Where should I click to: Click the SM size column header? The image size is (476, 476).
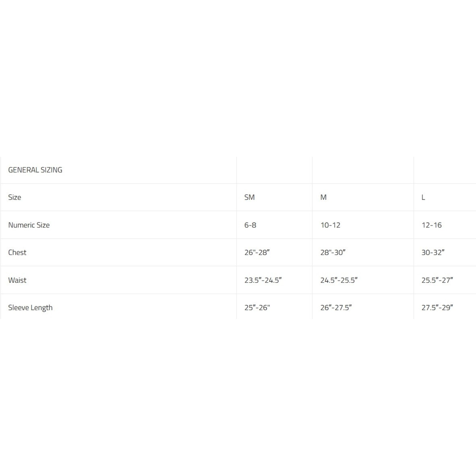(250, 197)
